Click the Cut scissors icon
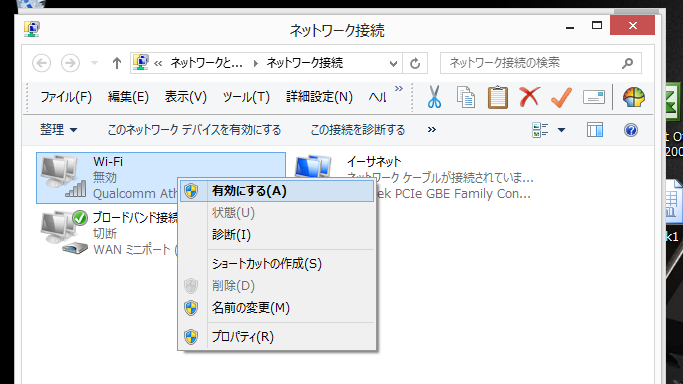The width and height of the screenshot is (683, 384). pyautogui.click(x=434, y=97)
